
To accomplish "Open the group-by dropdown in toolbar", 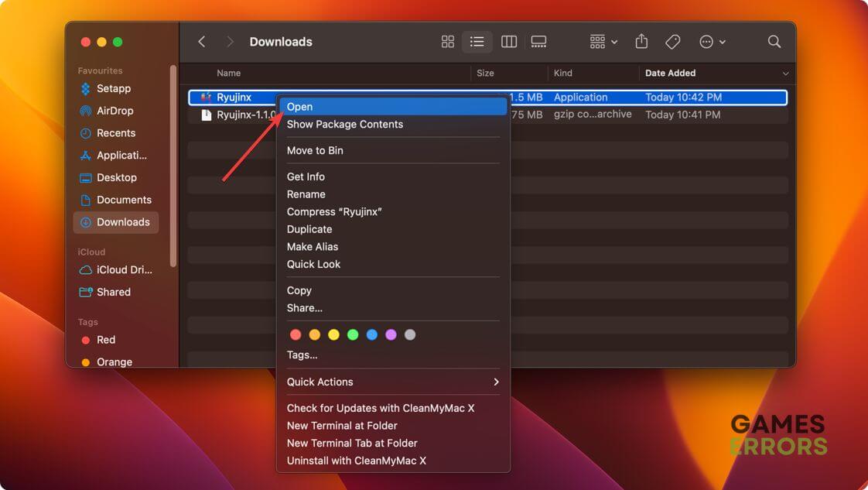I will click(x=603, y=42).
